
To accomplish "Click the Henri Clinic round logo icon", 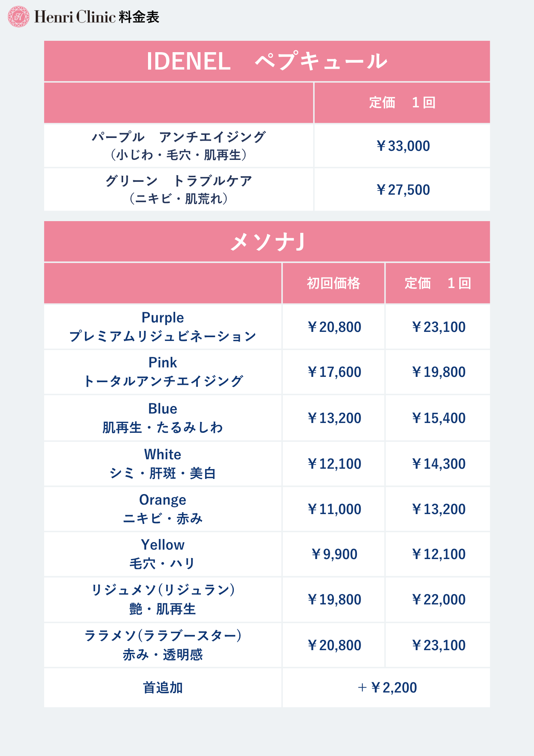I will (18, 17).
